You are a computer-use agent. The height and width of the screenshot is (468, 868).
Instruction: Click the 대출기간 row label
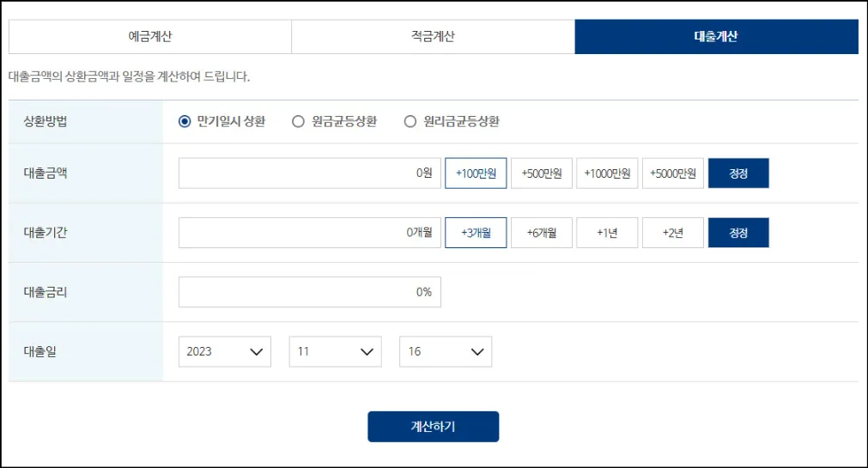pos(46,232)
